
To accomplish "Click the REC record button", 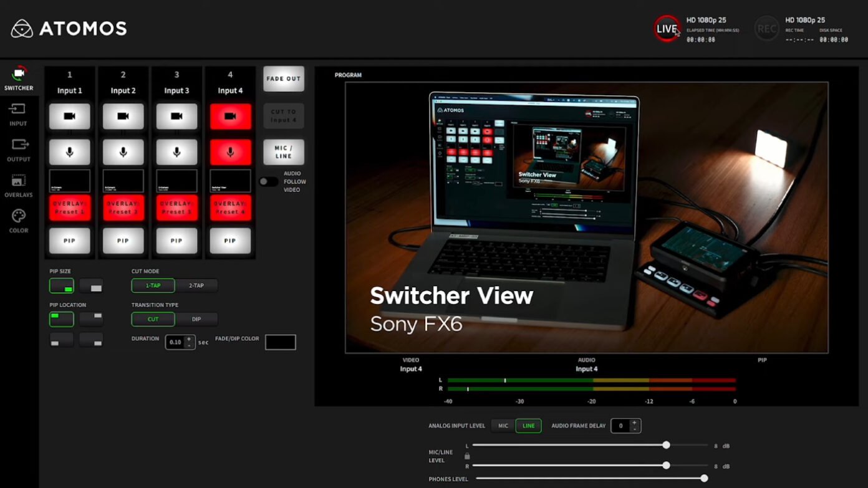I will click(766, 28).
